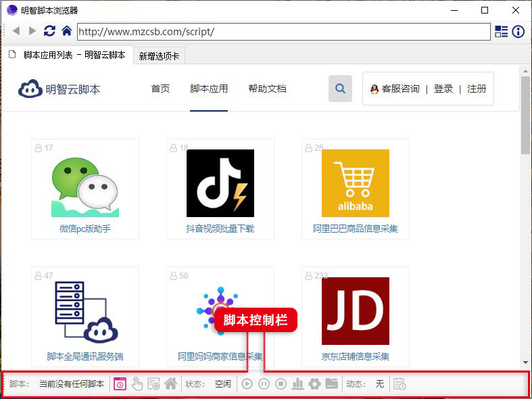Open the info icon in browser toolbar
Image resolution: width=532 pixels, height=399 pixels.
(x=518, y=32)
